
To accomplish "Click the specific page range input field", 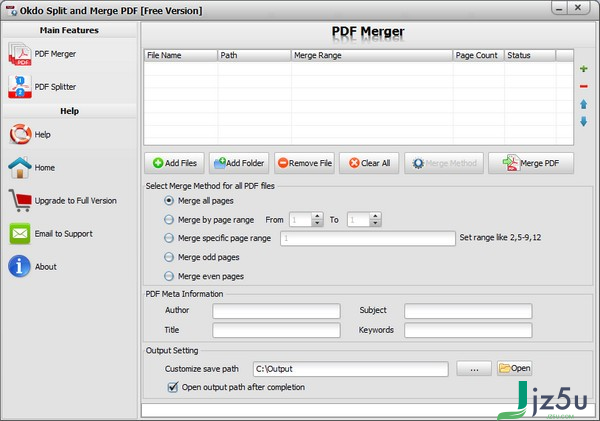I will pos(368,238).
